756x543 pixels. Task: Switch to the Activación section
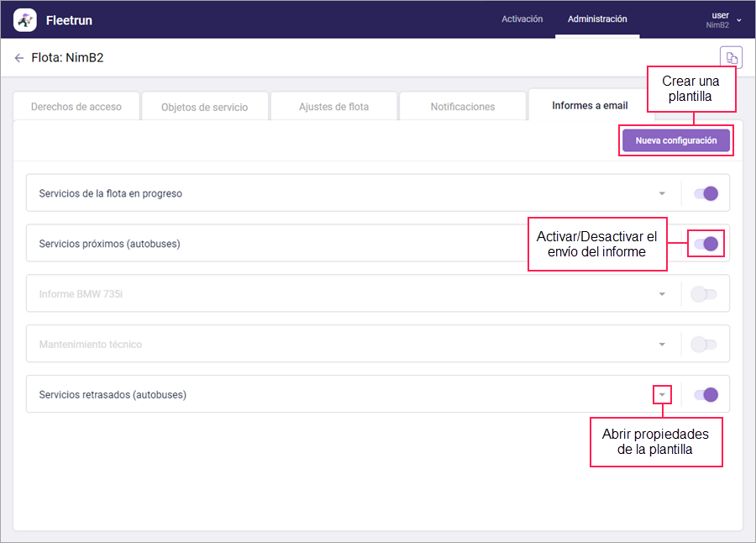(x=522, y=18)
